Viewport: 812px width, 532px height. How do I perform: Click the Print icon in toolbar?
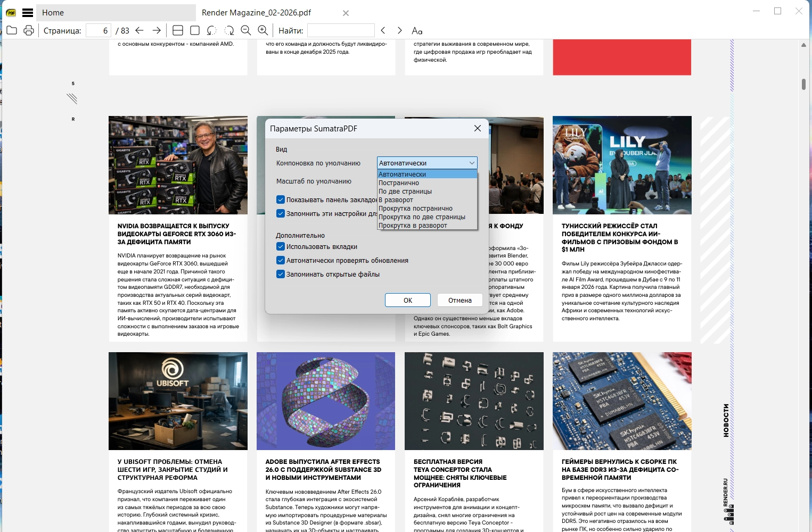tap(29, 30)
